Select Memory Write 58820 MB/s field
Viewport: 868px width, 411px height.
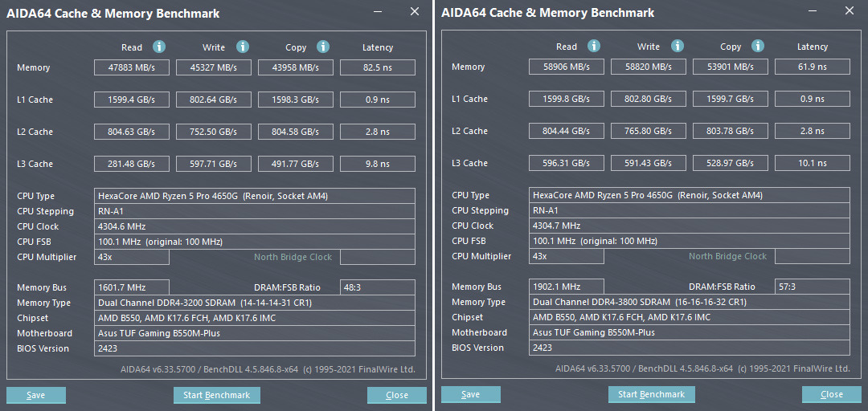649,67
